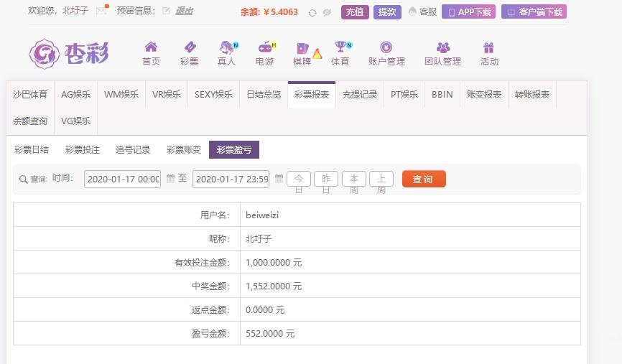This screenshot has height=364, width=622.
Task: Refresh the balance amount icon
Action: pyautogui.click(x=312, y=13)
